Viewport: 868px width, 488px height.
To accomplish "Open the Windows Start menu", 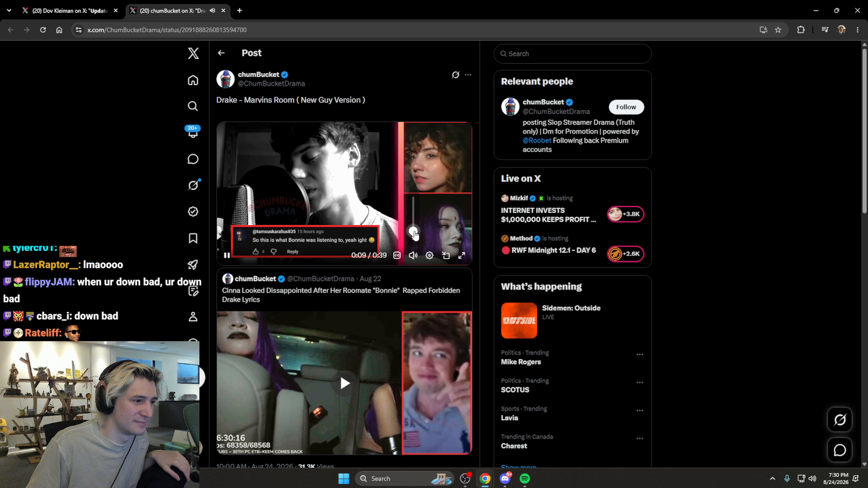I will pos(343,478).
